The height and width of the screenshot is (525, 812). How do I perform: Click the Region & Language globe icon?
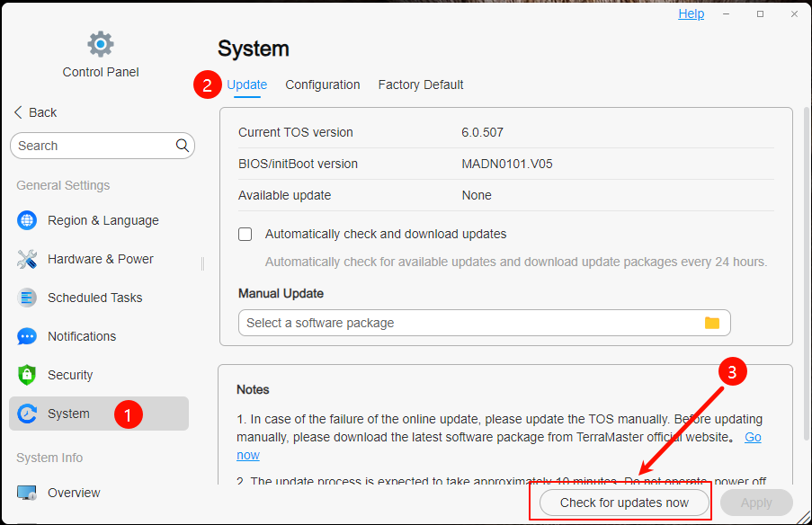click(x=27, y=220)
